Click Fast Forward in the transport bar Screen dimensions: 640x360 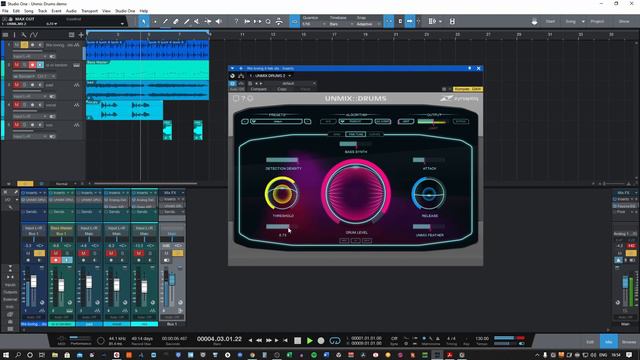(269, 340)
